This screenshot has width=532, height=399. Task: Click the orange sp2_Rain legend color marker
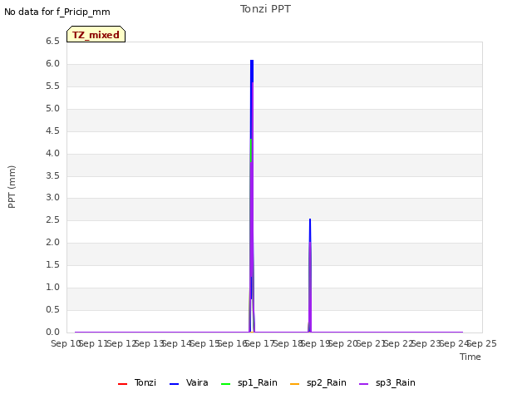295,384
